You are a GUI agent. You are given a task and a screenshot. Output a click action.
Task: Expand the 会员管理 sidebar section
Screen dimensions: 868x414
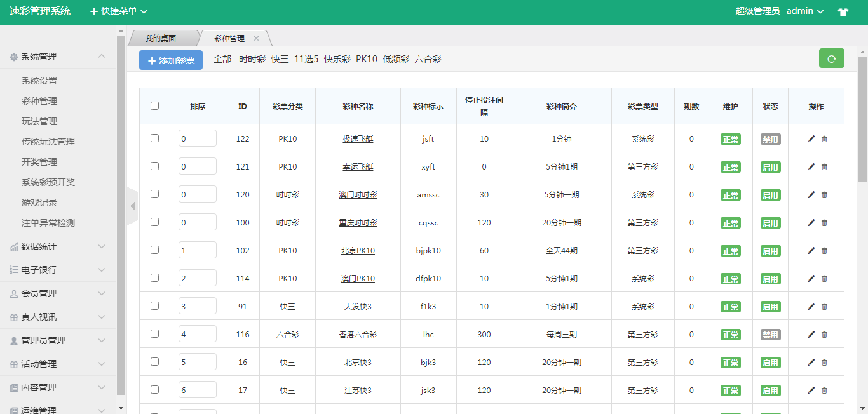coord(58,293)
